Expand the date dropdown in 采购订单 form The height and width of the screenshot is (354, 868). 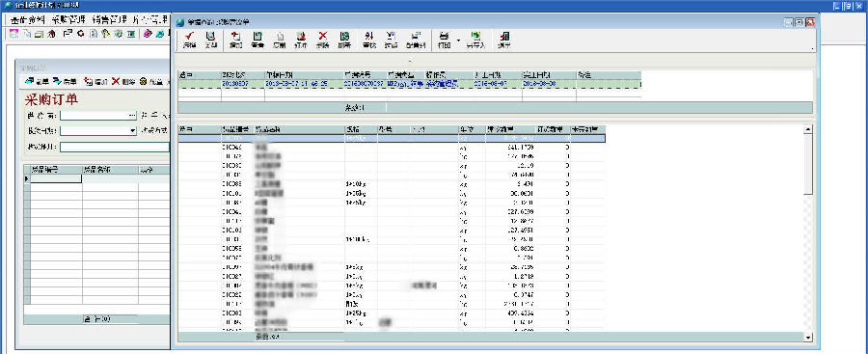[132, 131]
